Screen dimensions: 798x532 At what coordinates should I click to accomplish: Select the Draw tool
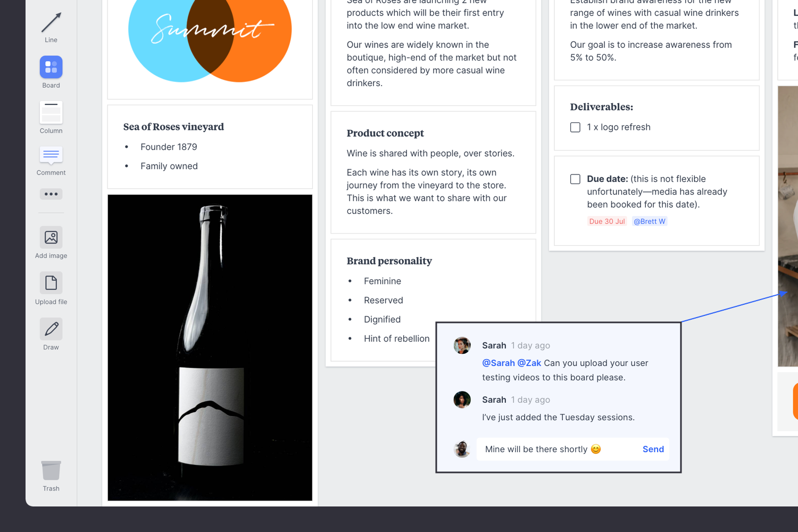click(x=51, y=328)
